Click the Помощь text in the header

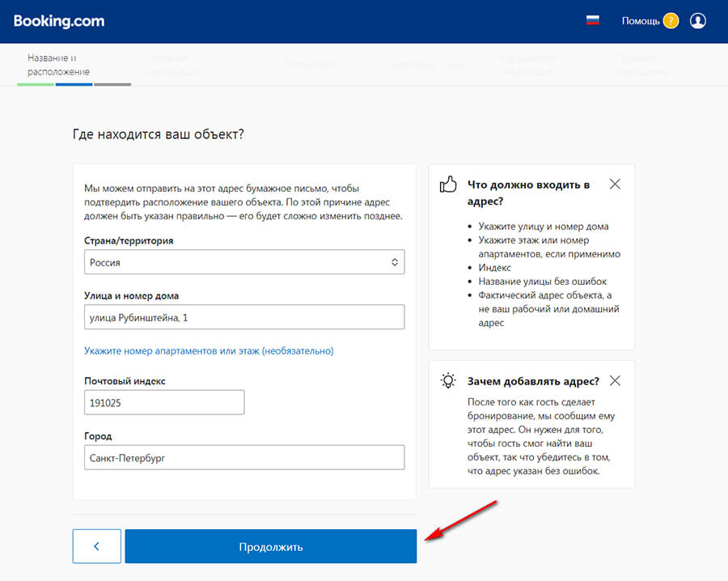641,21
